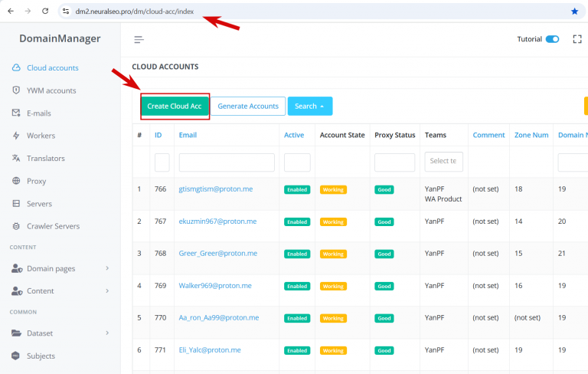Click the Content user icon
The image size is (588, 374).
pyautogui.click(x=17, y=290)
